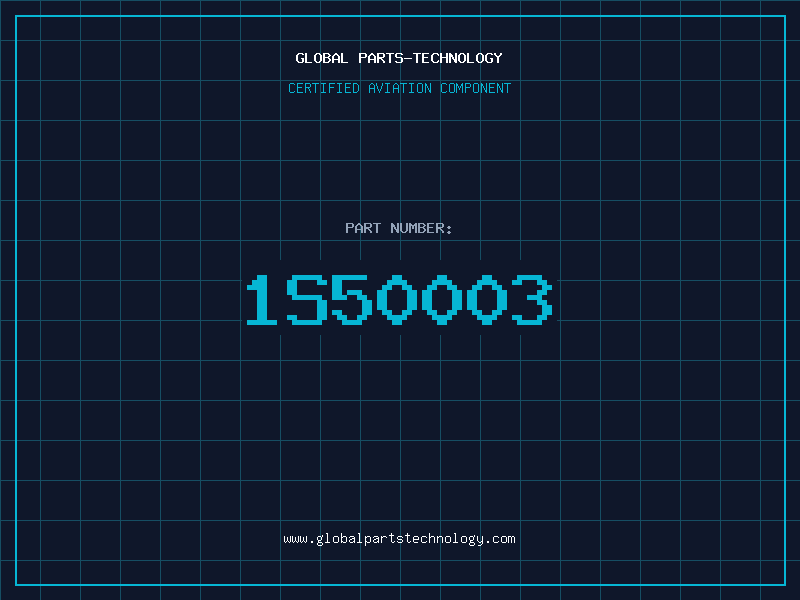800x600 pixels.
Task: Open the www.globalpartstechnology.com link
Action: (x=399, y=539)
